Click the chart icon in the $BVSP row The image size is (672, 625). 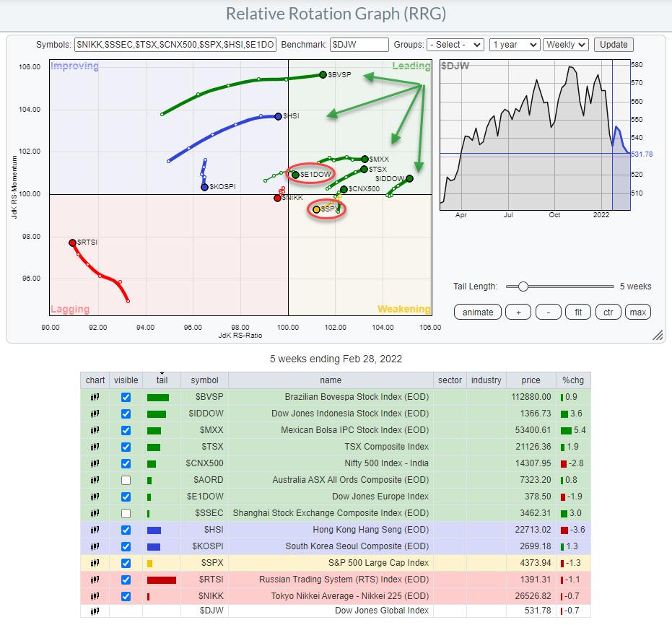click(x=95, y=397)
